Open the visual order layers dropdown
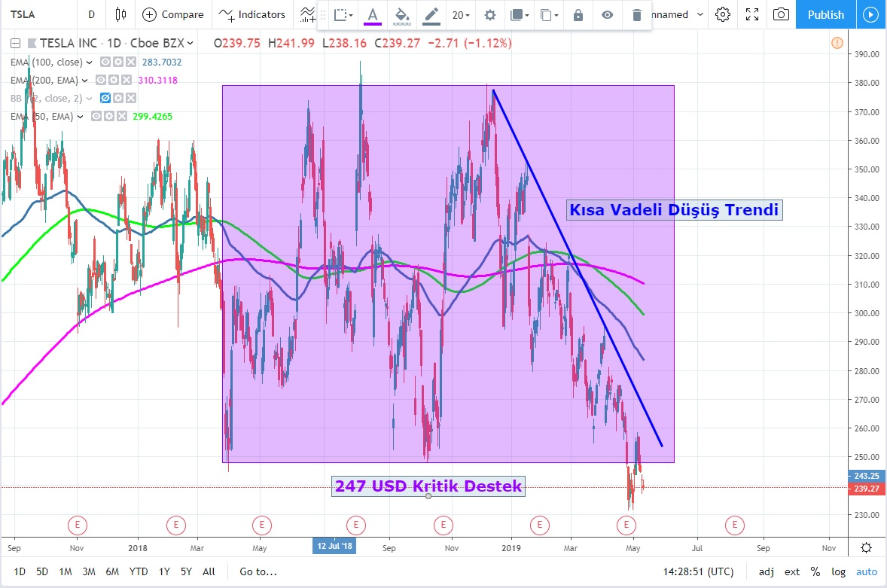This screenshot has width=887, height=588. (x=520, y=15)
